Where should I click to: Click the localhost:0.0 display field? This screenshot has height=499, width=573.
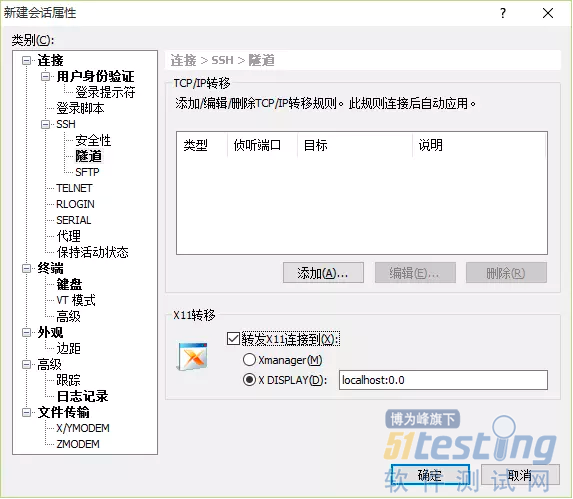(x=443, y=380)
